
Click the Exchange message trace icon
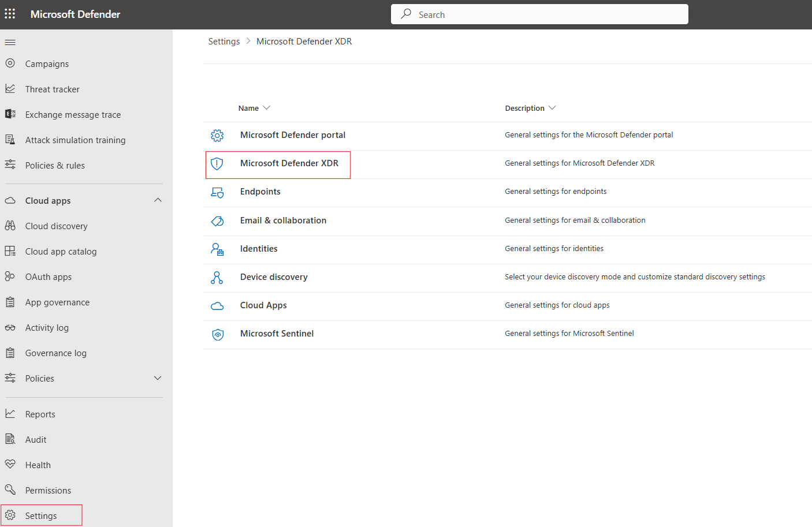coord(10,114)
